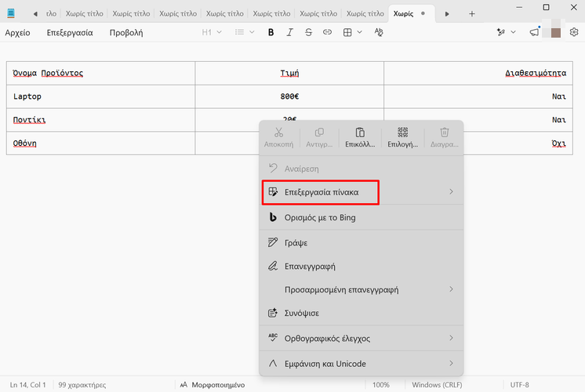
Task: Switch to the first Χωρίς τίτλο tab
Action: [86, 13]
